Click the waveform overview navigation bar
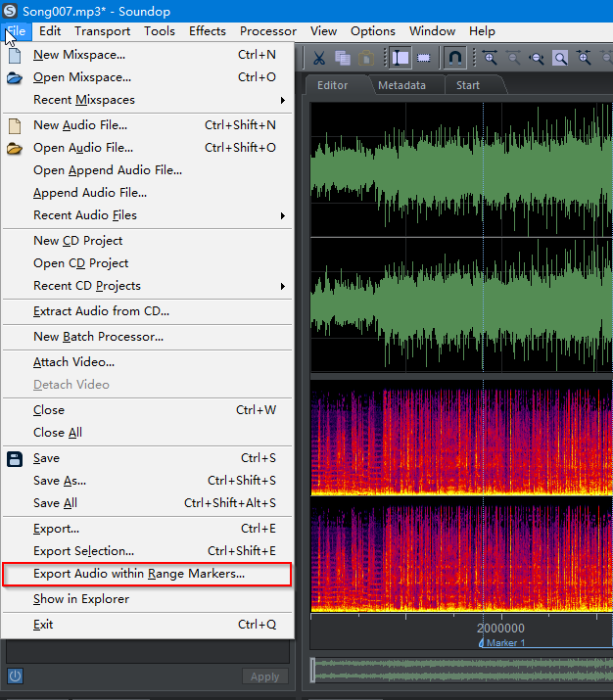The height and width of the screenshot is (700, 613). coord(462,670)
